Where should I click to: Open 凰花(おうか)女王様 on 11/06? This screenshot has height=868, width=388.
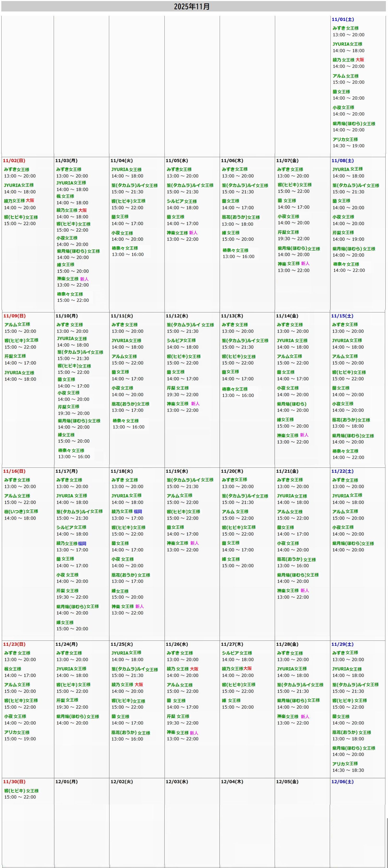pyautogui.click(x=241, y=217)
